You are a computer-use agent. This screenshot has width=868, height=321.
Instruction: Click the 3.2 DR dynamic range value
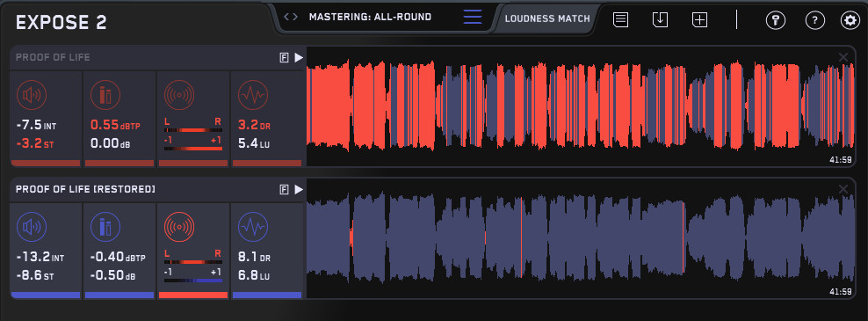point(253,125)
